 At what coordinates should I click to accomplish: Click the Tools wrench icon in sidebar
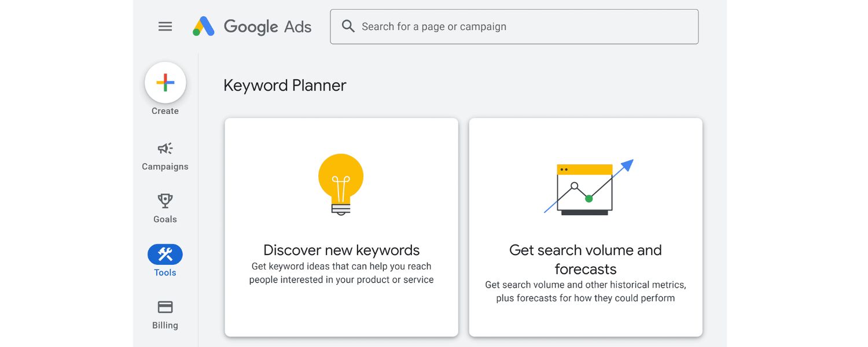pyautogui.click(x=165, y=253)
